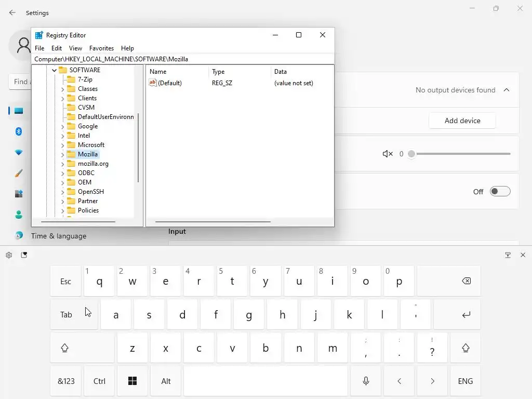Screen dimensions: 532x399
Task: Click the REG_SZ type cell
Action: pyautogui.click(x=222, y=83)
